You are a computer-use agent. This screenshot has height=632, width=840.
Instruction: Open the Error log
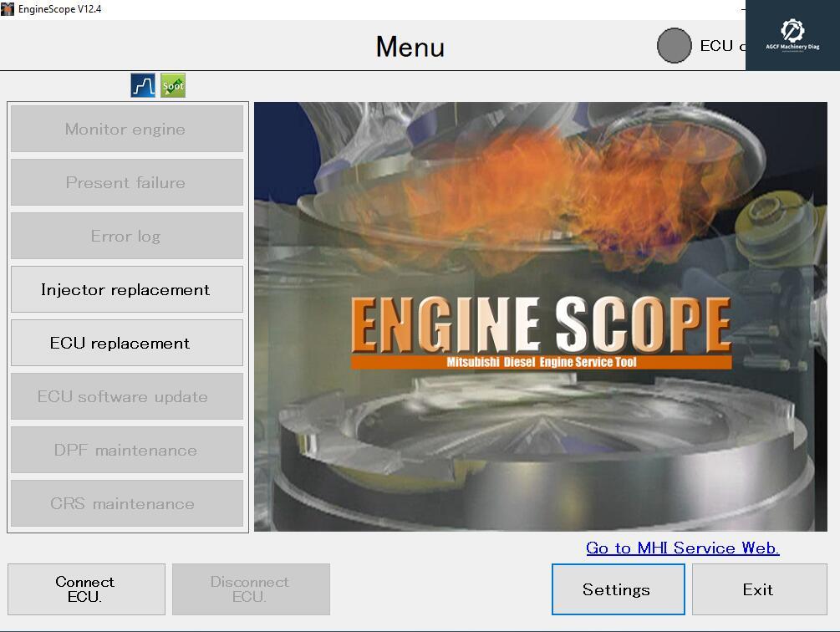tap(126, 236)
